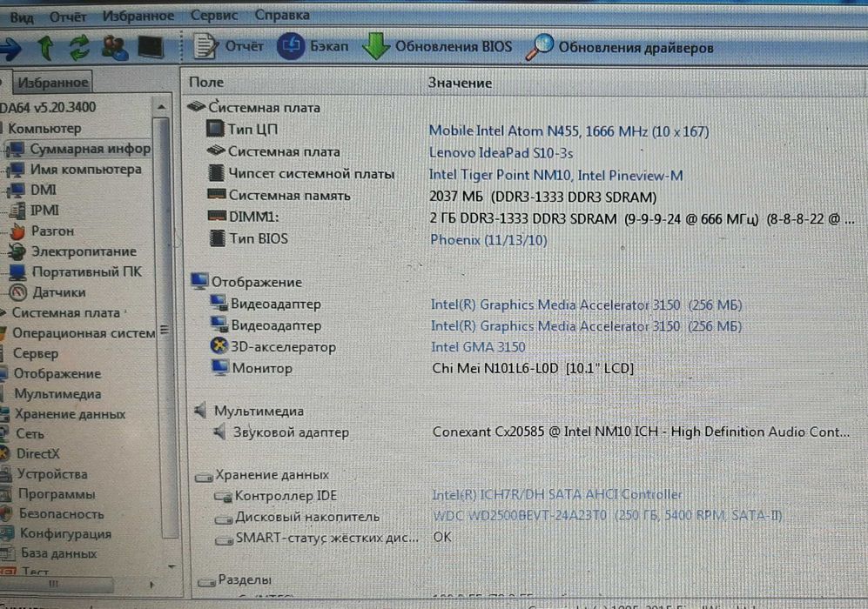This screenshot has width=868, height=609.
Task: Select DirectX tree item
Action: [x=37, y=454]
